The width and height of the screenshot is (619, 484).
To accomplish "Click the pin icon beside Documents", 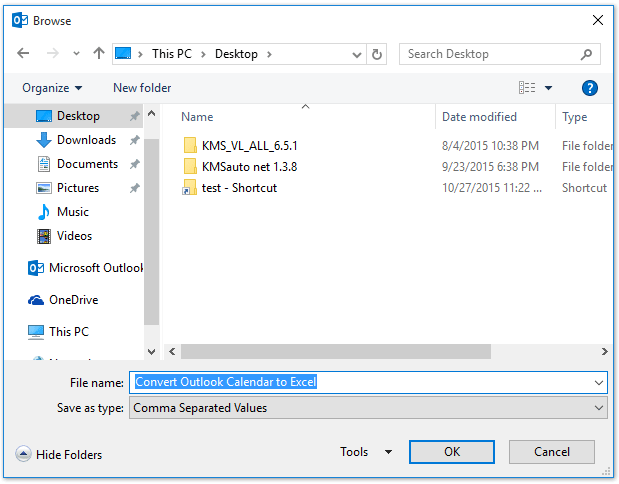I will pyautogui.click(x=135, y=164).
